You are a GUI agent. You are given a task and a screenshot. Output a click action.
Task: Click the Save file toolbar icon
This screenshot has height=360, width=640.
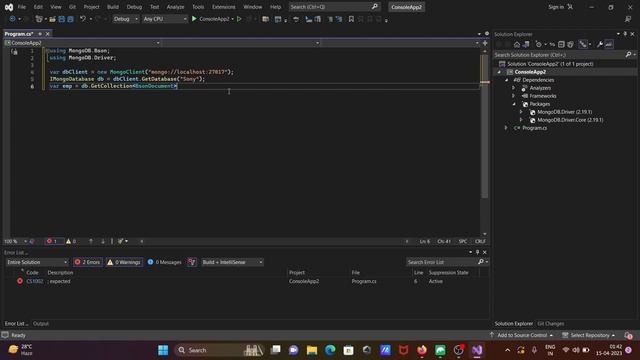(62, 19)
